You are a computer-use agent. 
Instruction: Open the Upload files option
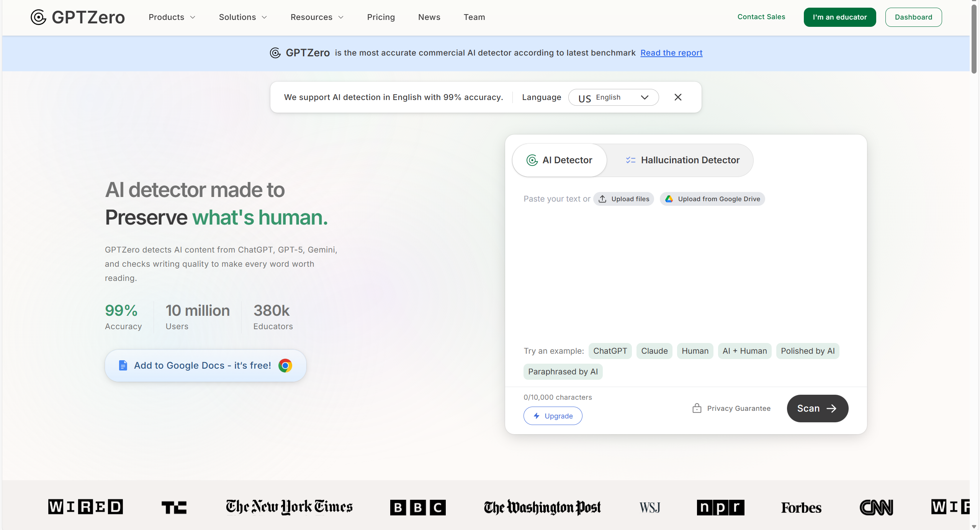point(623,199)
